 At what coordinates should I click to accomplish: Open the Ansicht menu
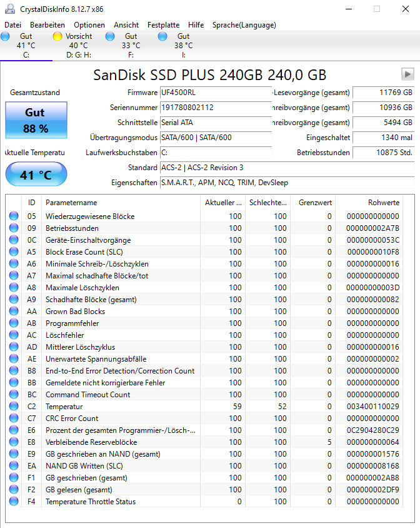tap(126, 25)
